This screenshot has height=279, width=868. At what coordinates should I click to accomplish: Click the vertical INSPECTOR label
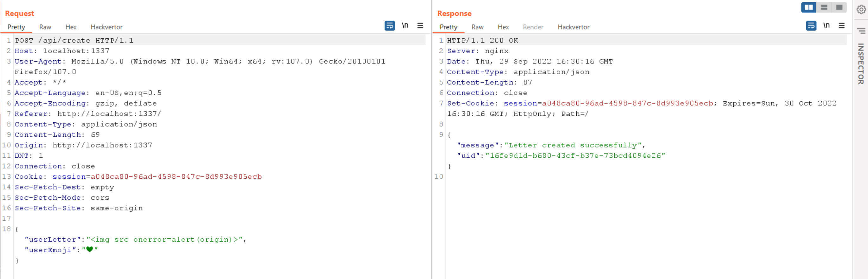click(x=861, y=63)
